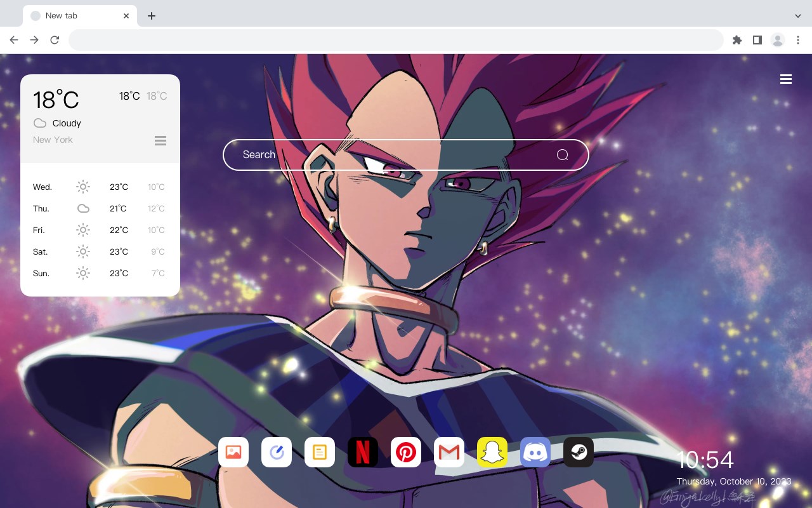Open the hamburger menu at top right
This screenshot has width=812, height=508.
[x=786, y=79]
